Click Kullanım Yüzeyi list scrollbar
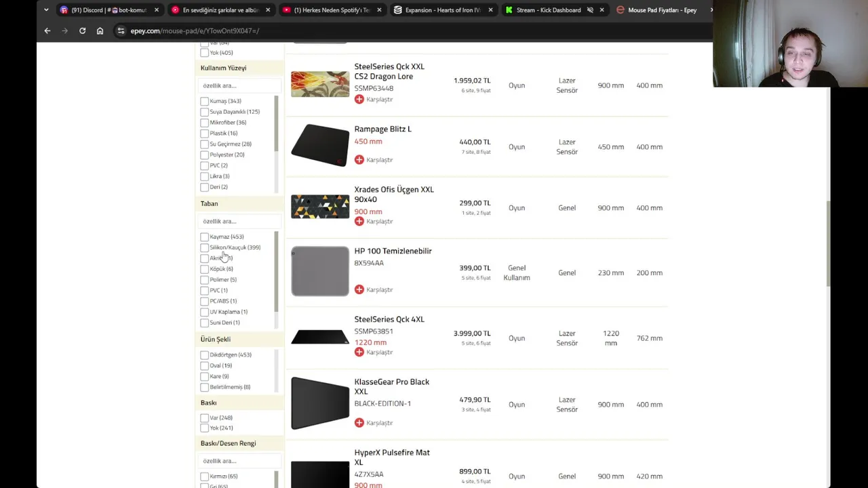This screenshot has width=868, height=488. [x=276, y=124]
